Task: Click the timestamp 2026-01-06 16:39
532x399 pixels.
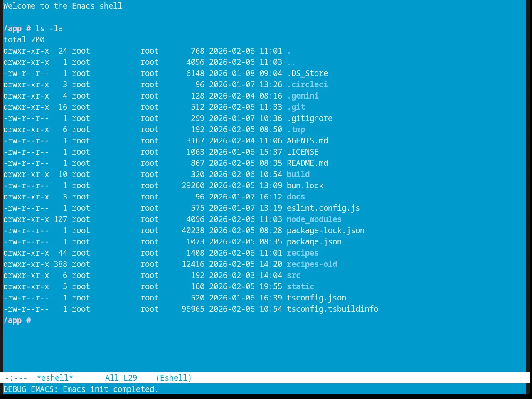Action: pyautogui.click(x=246, y=298)
